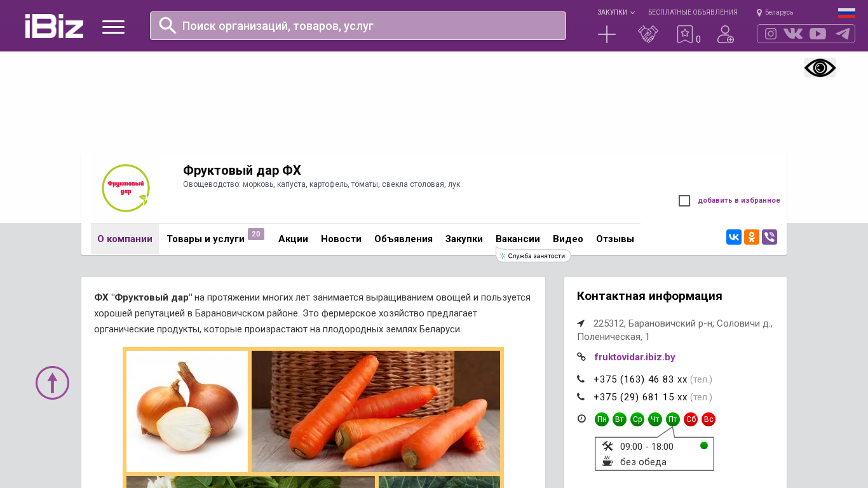The width and height of the screenshot is (868, 488).
Task: Open the Telegram channel icon
Action: (x=843, y=34)
